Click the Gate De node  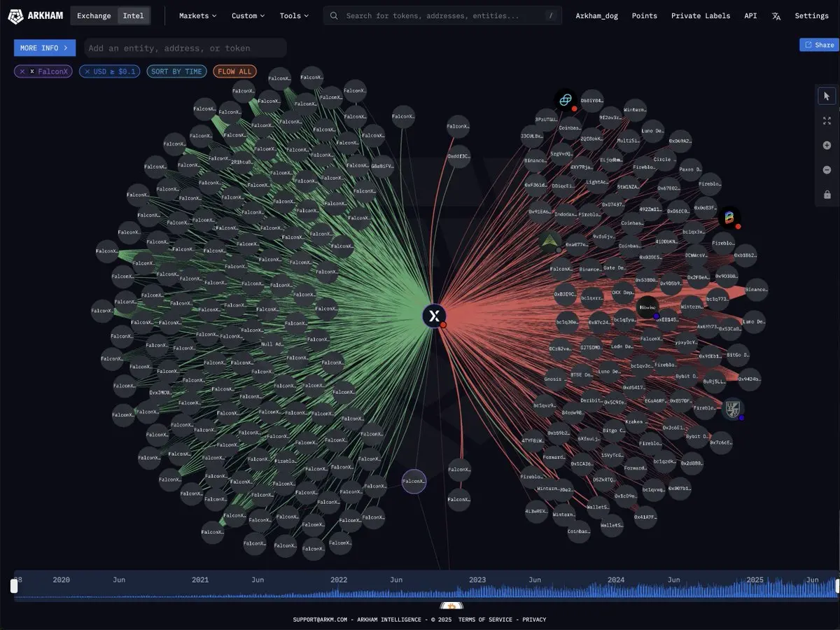(x=614, y=267)
